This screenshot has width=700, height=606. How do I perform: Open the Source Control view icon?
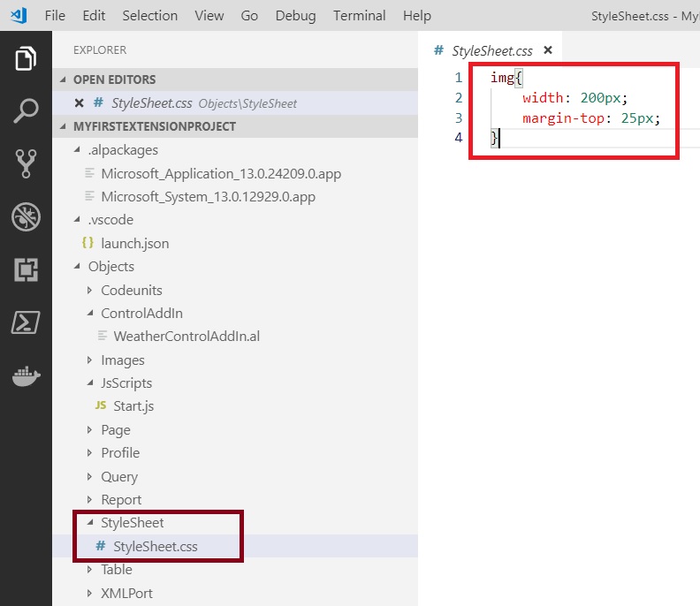pos(26,163)
